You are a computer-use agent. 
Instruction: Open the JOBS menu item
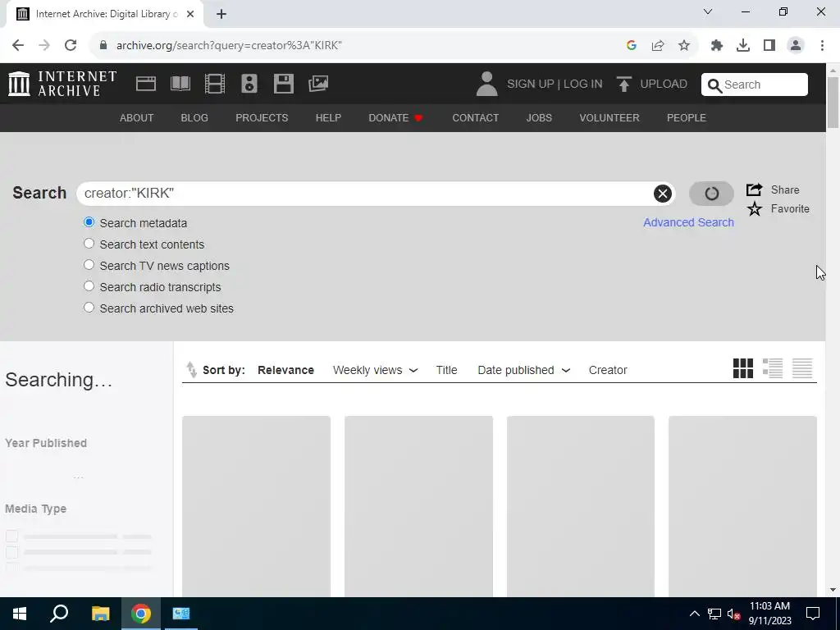(x=539, y=118)
